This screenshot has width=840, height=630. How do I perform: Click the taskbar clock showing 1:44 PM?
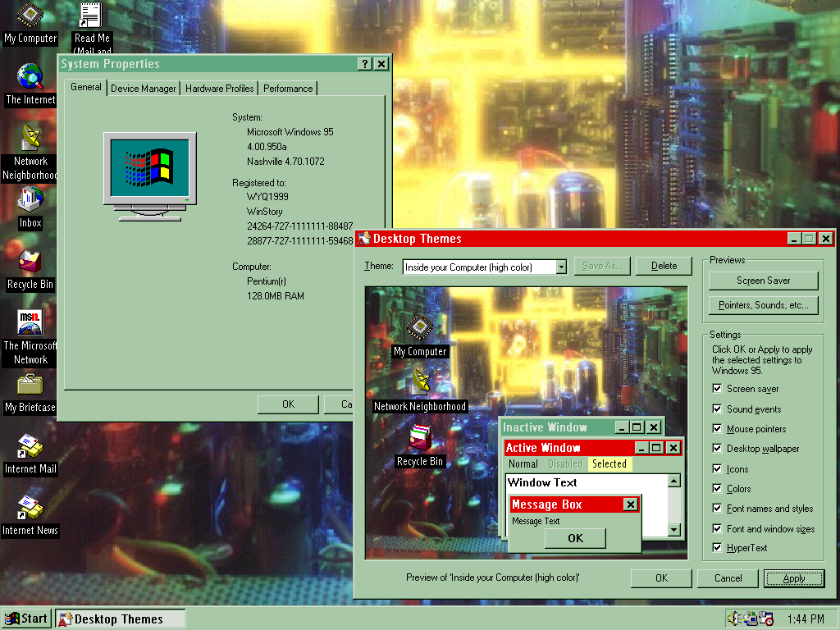(806, 619)
